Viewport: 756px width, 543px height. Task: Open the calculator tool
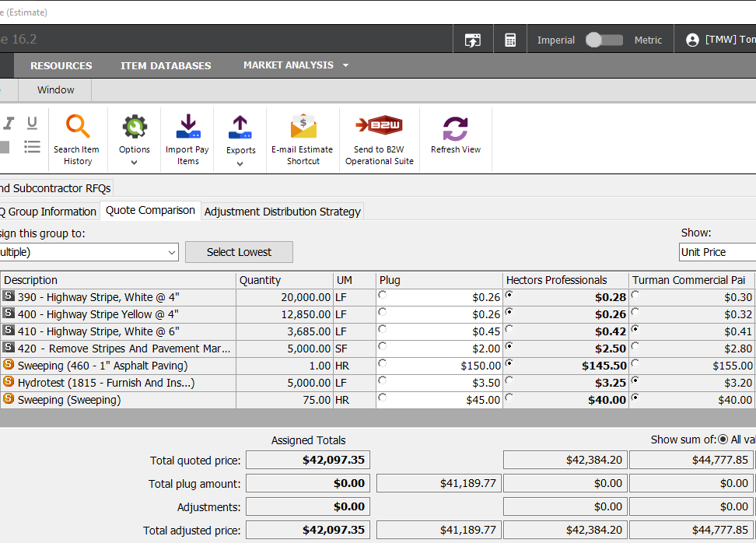point(510,40)
